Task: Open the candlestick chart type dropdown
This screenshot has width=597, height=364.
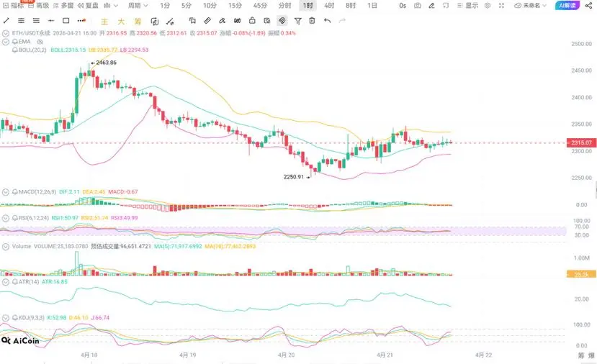Action: click(x=111, y=5)
